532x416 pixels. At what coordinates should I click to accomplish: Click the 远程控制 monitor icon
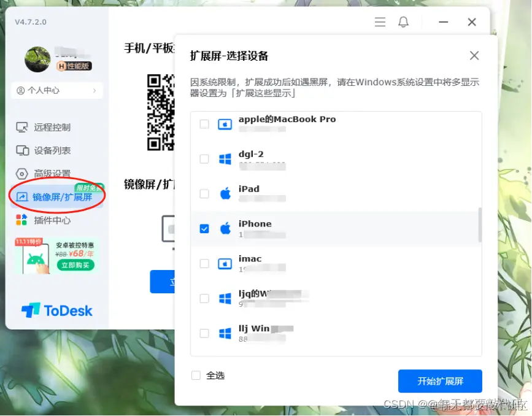point(22,128)
